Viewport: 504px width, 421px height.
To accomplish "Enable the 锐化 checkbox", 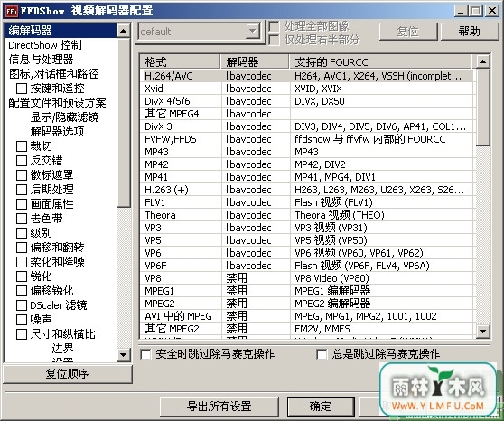I will point(22,276).
